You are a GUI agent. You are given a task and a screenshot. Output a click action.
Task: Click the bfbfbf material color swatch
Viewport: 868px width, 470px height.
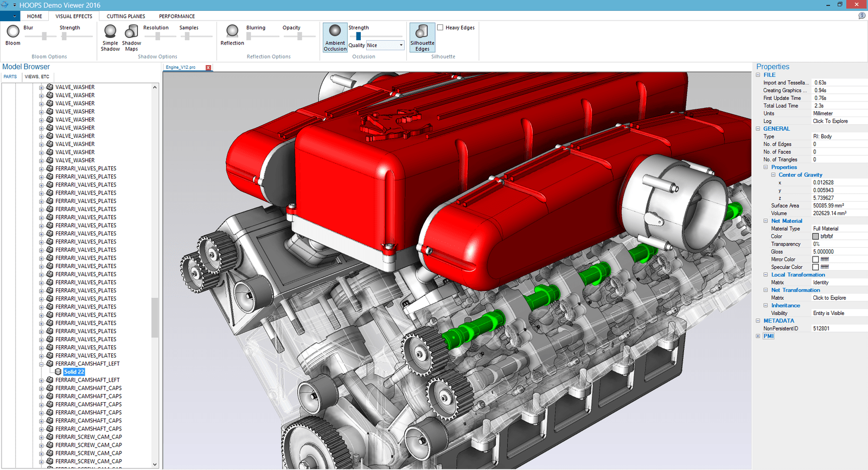click(x=815, y=236)
